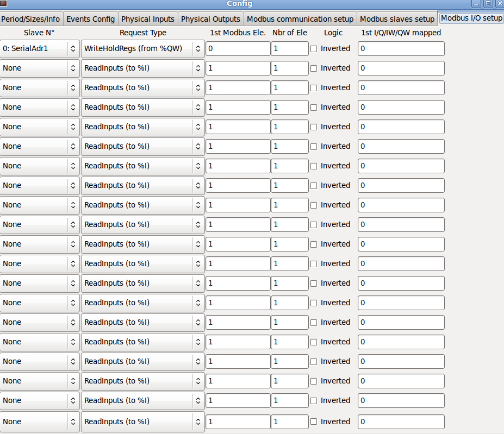The height and width of the screenshot is (434, 504).
Task: Tick Inverted checkbox in the third row
Action: (314, 88)
